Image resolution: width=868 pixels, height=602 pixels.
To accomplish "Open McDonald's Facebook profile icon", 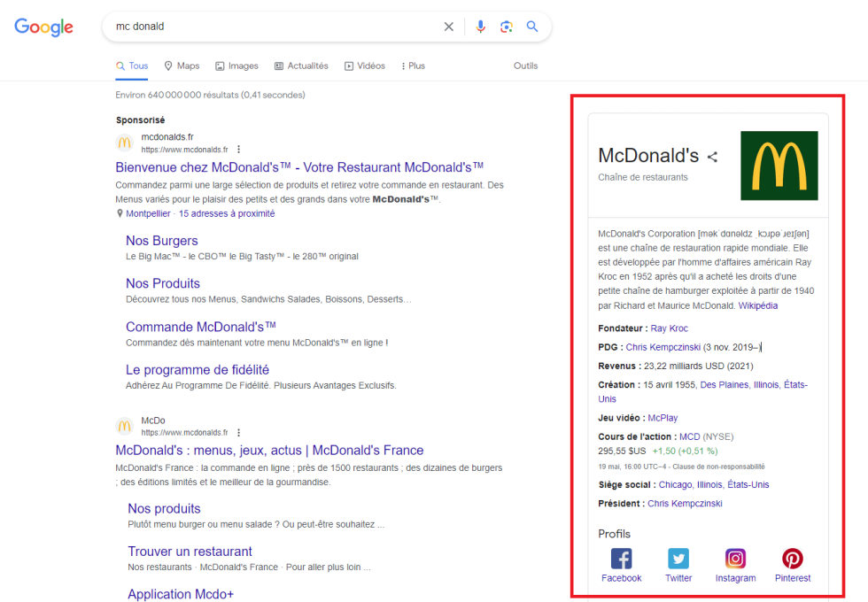I will coord(621,559).
